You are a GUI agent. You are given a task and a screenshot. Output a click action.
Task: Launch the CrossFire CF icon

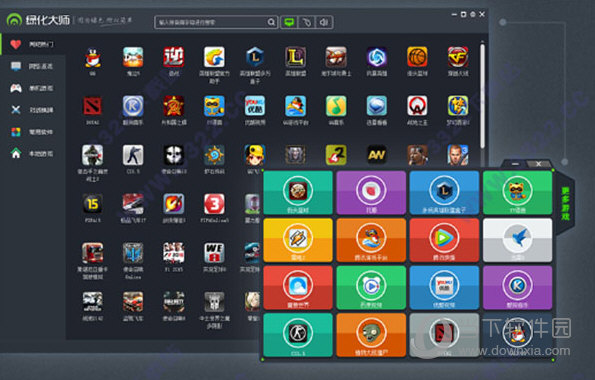coord(458,57)
